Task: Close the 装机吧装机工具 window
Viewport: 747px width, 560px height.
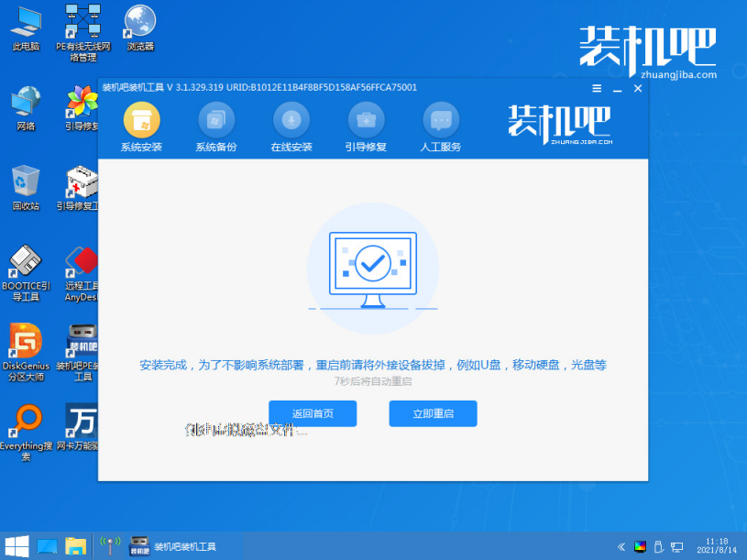Action: pyautogui.click(x=638, y=89)
